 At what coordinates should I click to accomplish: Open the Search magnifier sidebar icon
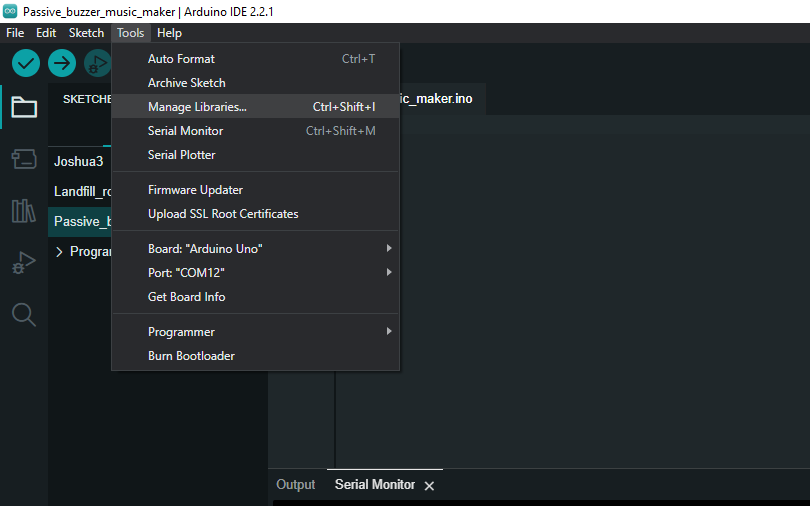click(24, 314)
